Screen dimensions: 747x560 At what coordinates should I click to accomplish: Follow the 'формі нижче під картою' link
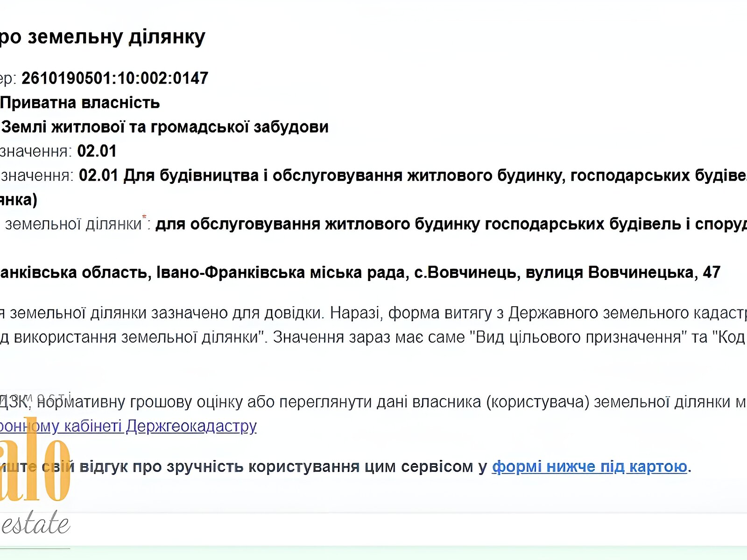point(590,466)
